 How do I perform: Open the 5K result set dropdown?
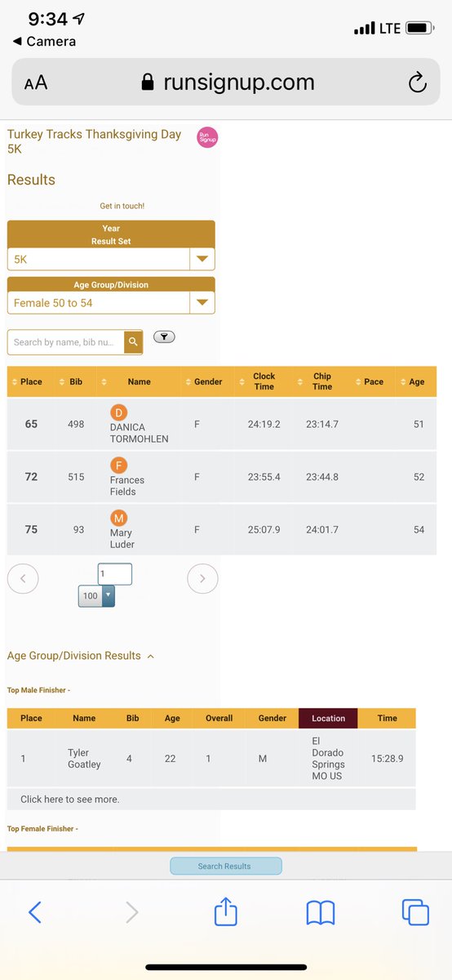click(x=111, y=259)
